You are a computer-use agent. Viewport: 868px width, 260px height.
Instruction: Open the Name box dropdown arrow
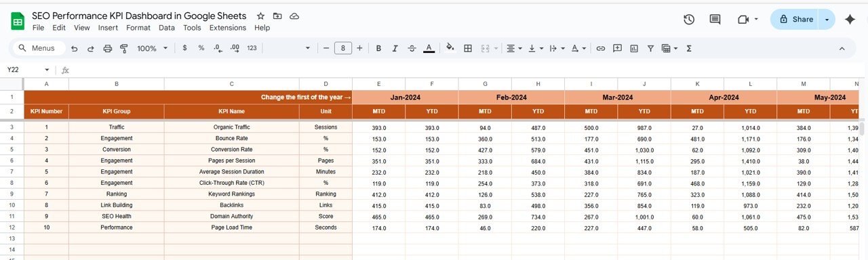[47, 70]
